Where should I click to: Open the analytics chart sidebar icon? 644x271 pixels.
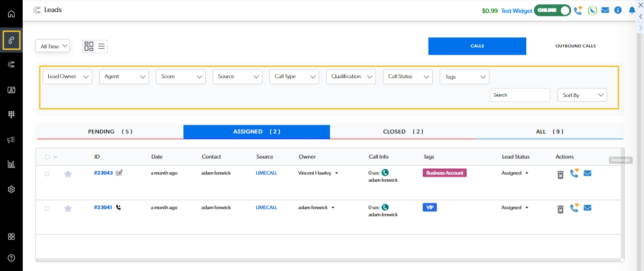[x=11, y=164]
